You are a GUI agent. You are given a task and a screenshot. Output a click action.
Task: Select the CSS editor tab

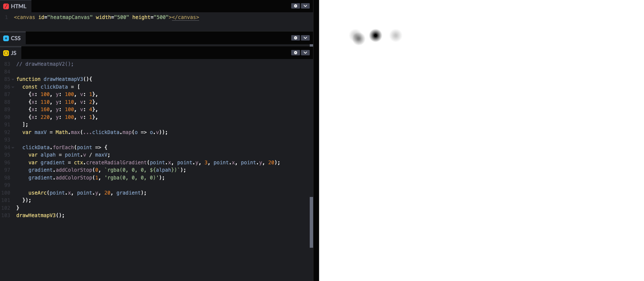[x=12, y=38]
